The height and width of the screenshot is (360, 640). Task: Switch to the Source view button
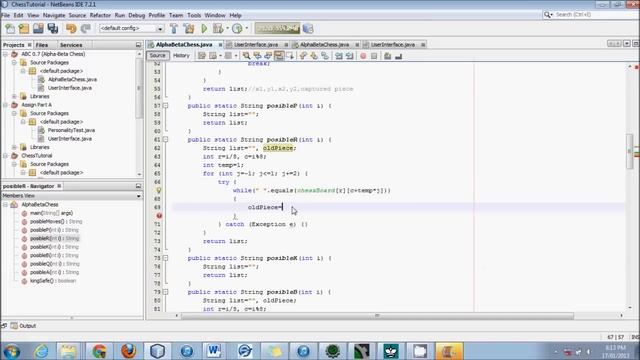(x=158, y=56)
